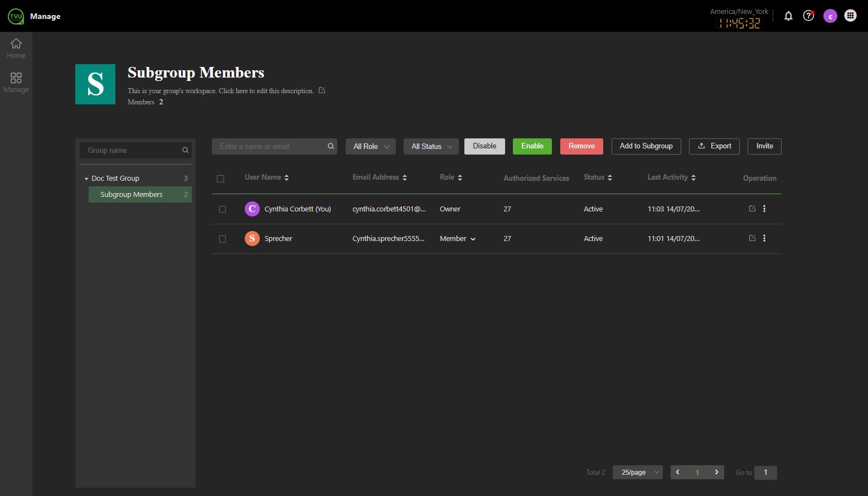The height and width of the screenshot is (496, 868).
Task: Go to Home in sidebar
Action: (16, 49)
